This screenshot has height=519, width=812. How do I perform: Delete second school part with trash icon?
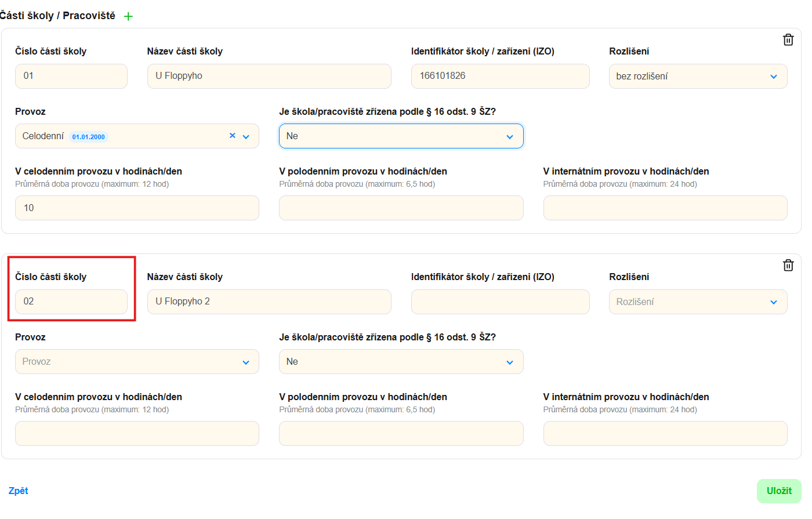[x=788, y=265]
